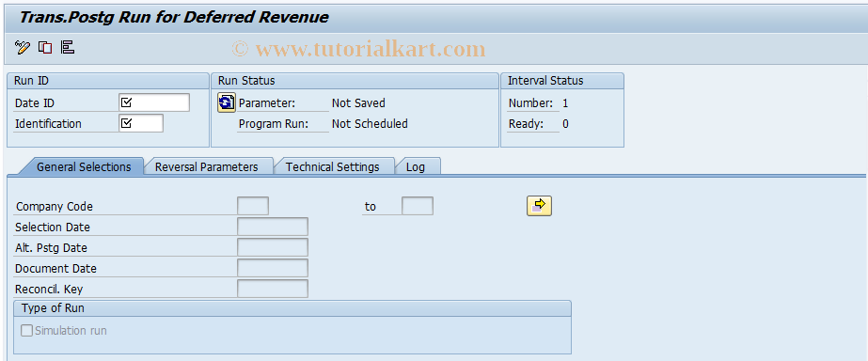The height and width of the screenshot is (361, 868).
Task: Switch to the Log tab
Action: [416, 166]
